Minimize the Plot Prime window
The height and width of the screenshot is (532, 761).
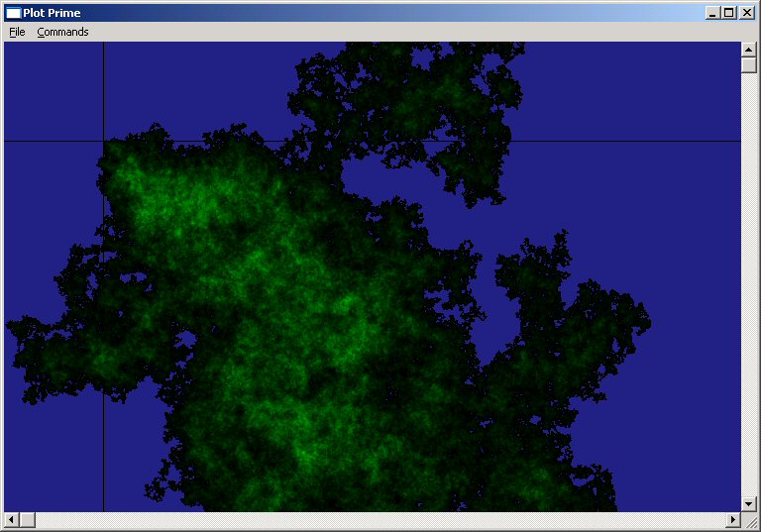coord(712,13)
